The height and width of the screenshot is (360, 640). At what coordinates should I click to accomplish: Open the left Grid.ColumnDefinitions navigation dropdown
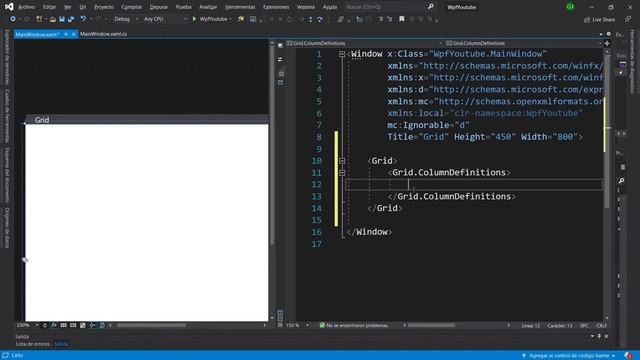pyautogui.click(x=364, y=43)
